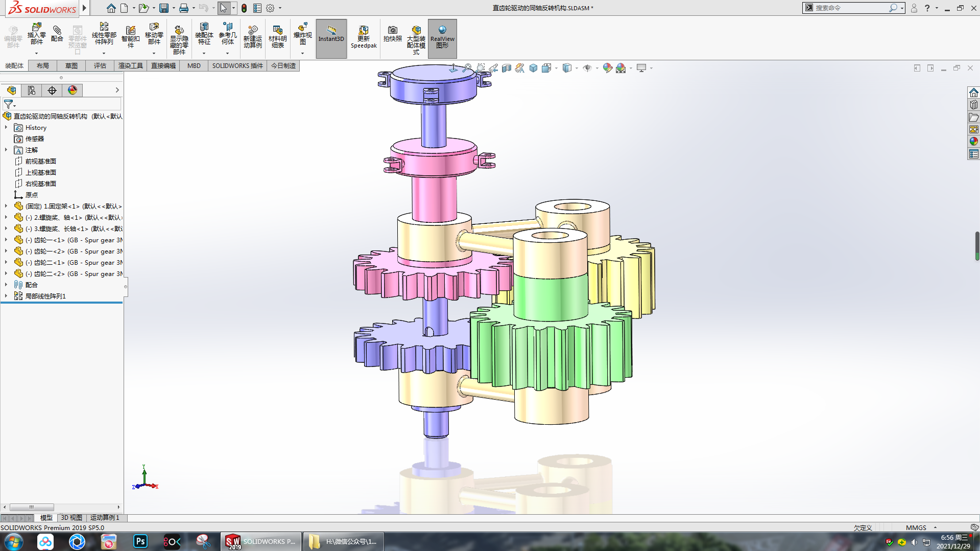Switch to the SOLIDWORKS 插件 tab
The height and width of the screenshot is (551, 980).
point(237,66)
